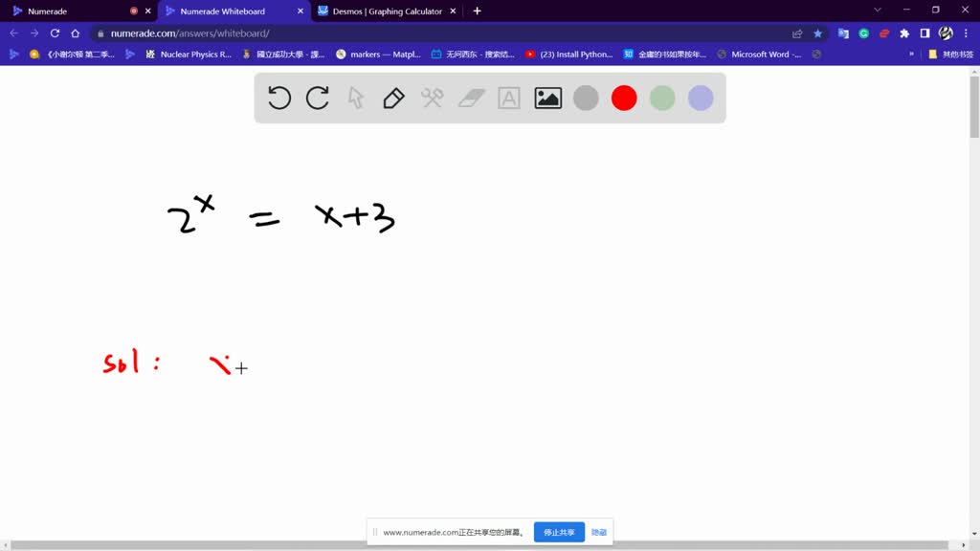Open the first Numerade bookmark icon
Image resolution: width=980 pixels, height=551 pixels.
13,55
